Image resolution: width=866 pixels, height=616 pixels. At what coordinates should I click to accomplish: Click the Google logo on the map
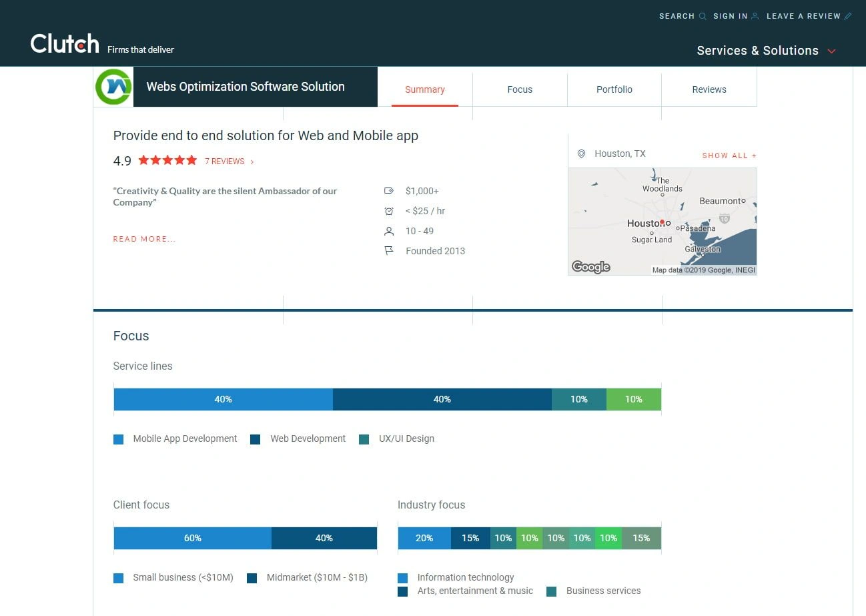click(591, 267)
